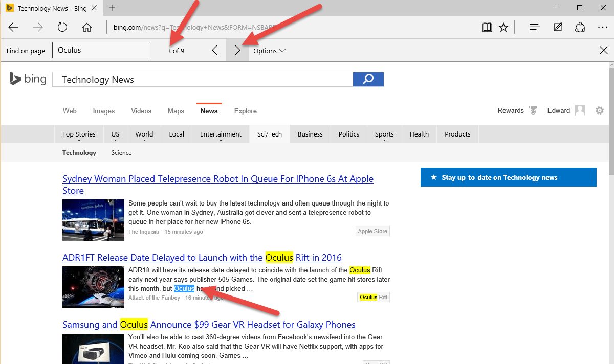Image resolution: width=614 pixels, height=364 pixels.
Task: Expand the World news category menu
Action: point(144,134)
